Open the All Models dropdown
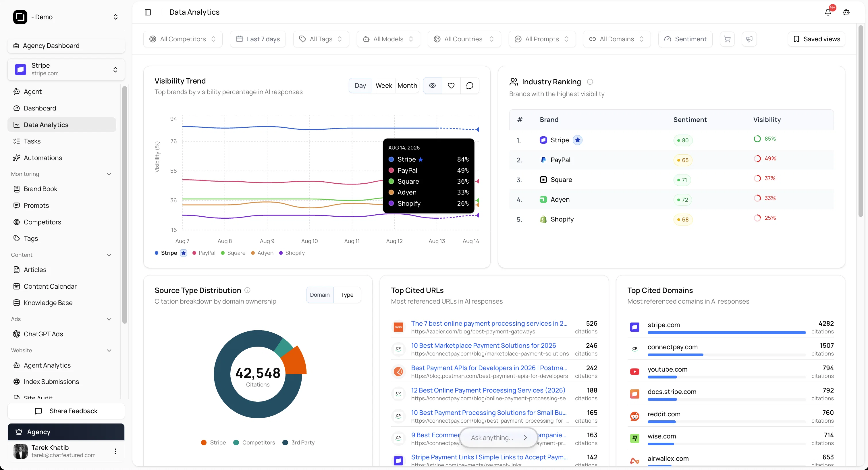 click(388, 39)
